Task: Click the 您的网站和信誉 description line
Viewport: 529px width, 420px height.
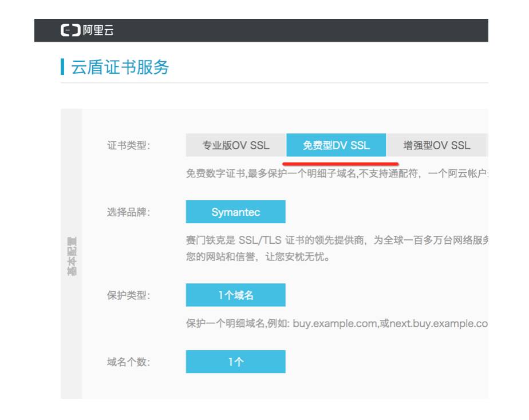Action: pyautogui.click(x=258, y=257)
